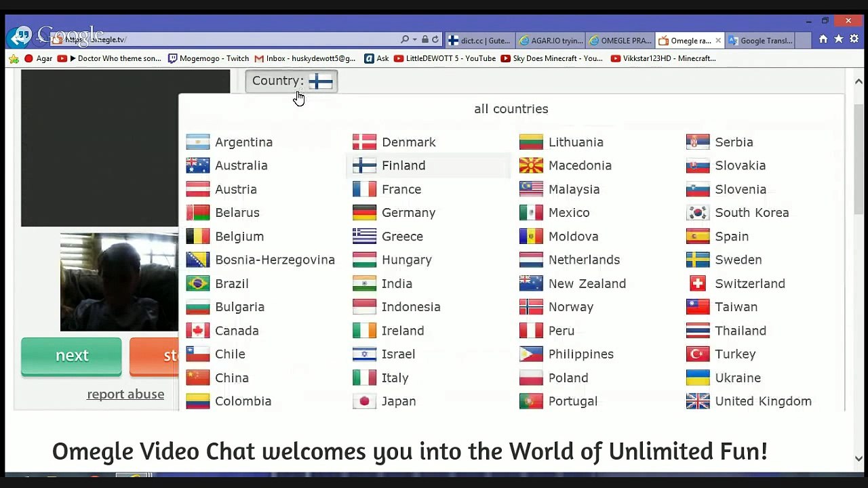Image resolution: width=868 pixels, height=488 pixels.
Task: Select New Zealand country name
Action: pyautogui.click(x=587, y=283)
